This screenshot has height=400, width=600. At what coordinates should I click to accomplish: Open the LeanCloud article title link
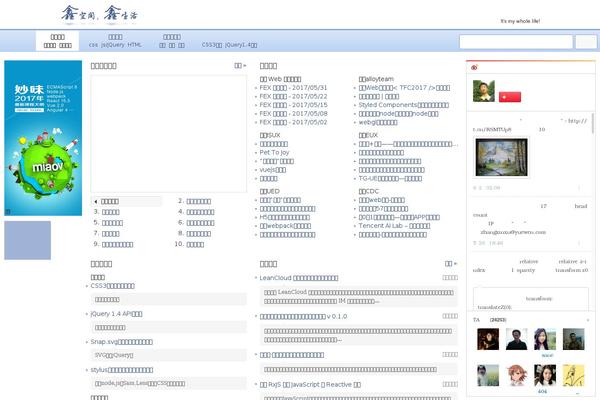299,278
